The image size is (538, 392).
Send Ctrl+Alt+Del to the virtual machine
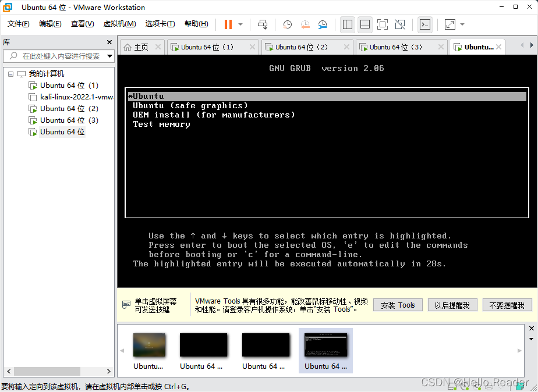263,24
